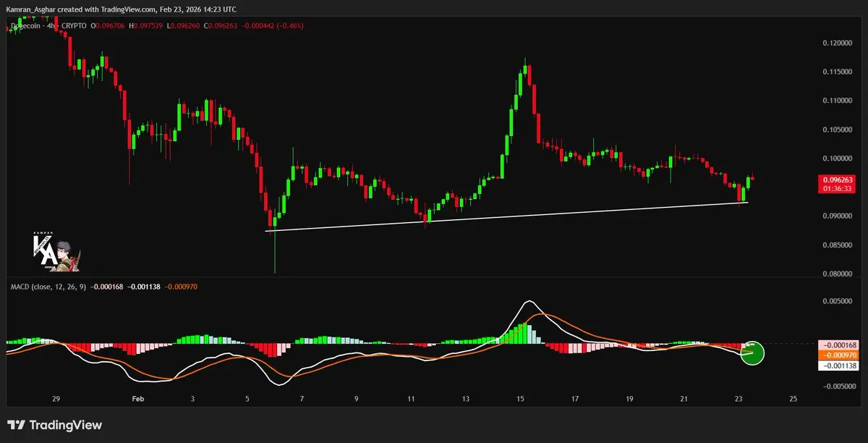Viewport: 868px width, 443px height.
Task: Click the 0.120000 price axis label
Action: coord(838,43)
